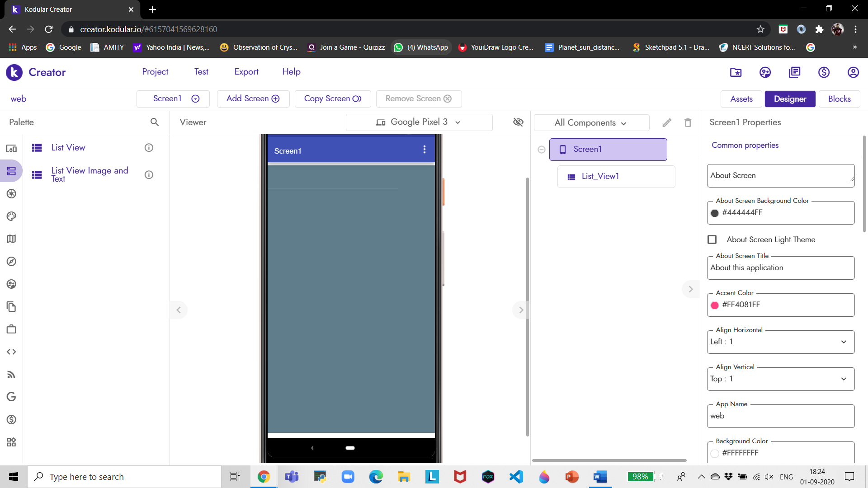The width and height of the screenshot is (868, 488).
Task: Open the Google components category
Action: point(11,397)
